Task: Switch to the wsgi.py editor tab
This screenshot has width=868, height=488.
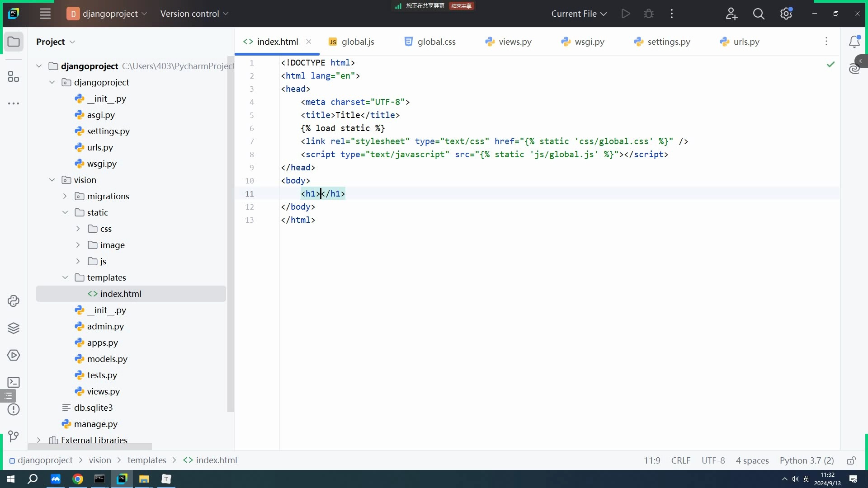Action: (583, 42)
